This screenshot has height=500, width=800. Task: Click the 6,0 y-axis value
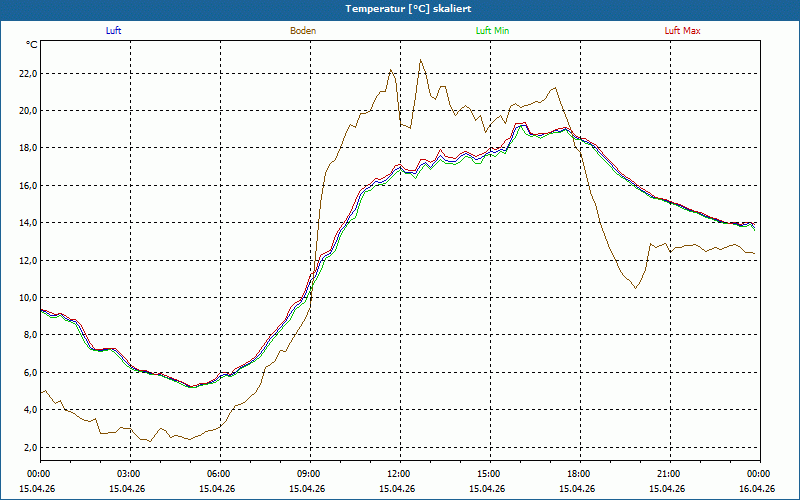[31, 373]
